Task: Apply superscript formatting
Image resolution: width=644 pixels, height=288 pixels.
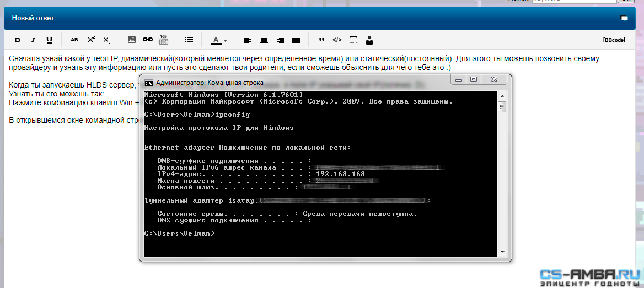Action: [91, 40]
